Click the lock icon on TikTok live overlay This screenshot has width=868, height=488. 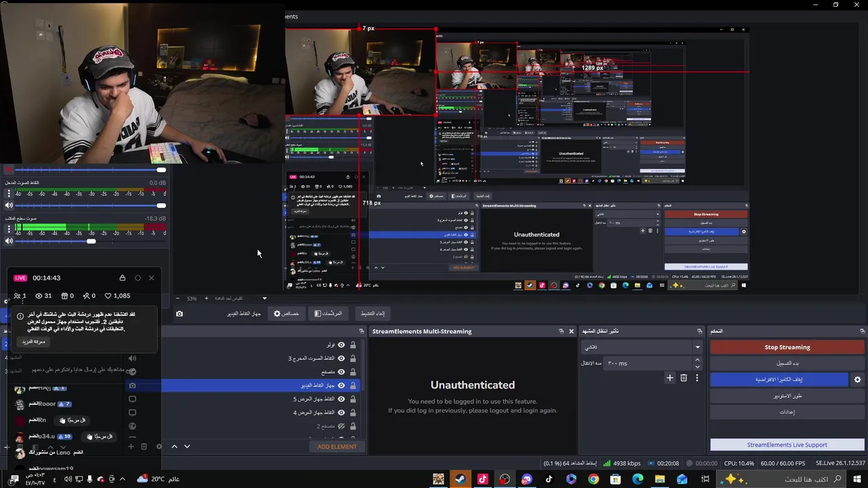[x=122, y=278]
